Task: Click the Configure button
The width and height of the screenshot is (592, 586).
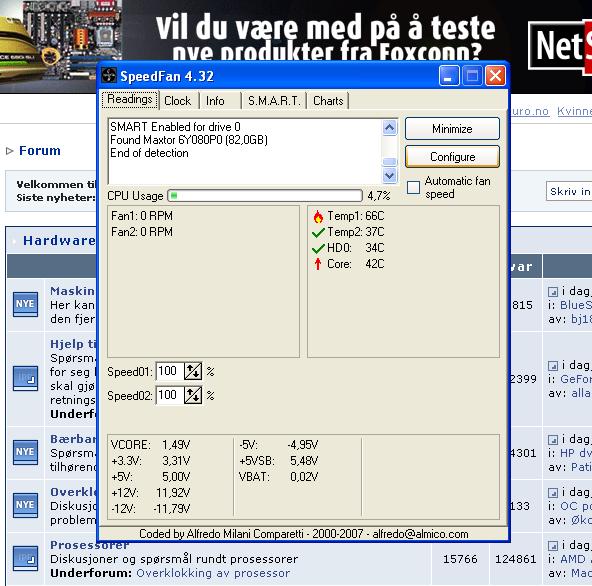Action: click(x=452, y=157)
